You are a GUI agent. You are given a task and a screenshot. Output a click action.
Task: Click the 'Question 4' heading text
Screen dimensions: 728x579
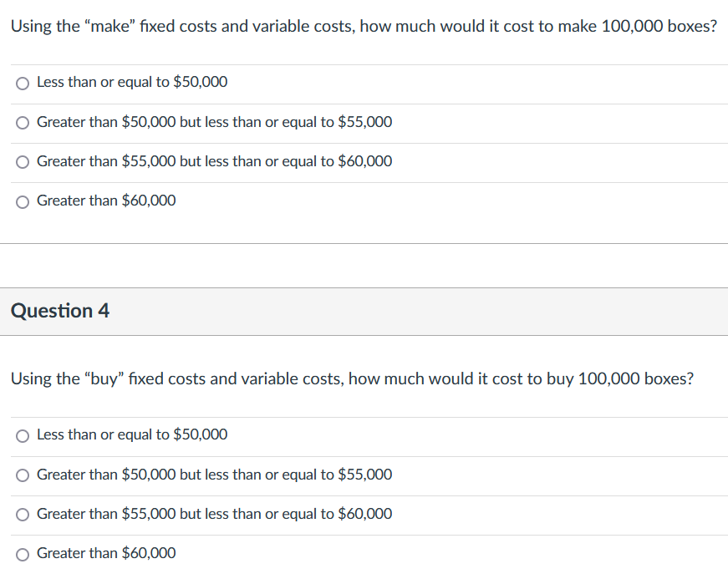click(60, 310)
